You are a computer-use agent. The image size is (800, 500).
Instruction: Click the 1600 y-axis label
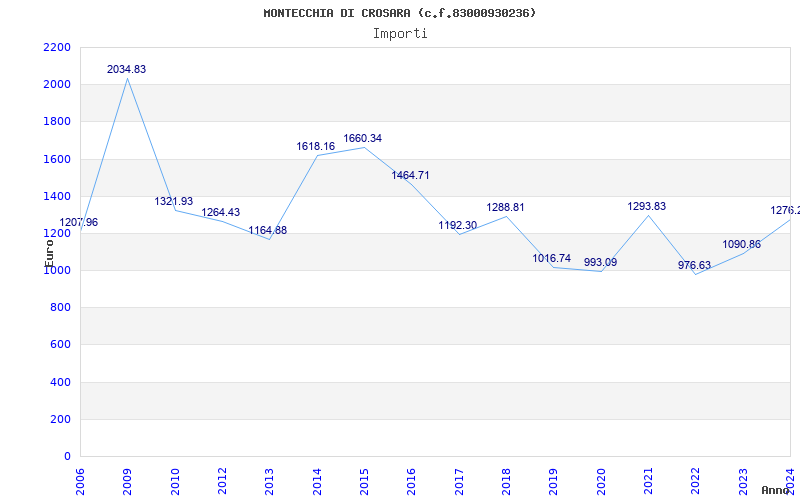click(57, 159)
